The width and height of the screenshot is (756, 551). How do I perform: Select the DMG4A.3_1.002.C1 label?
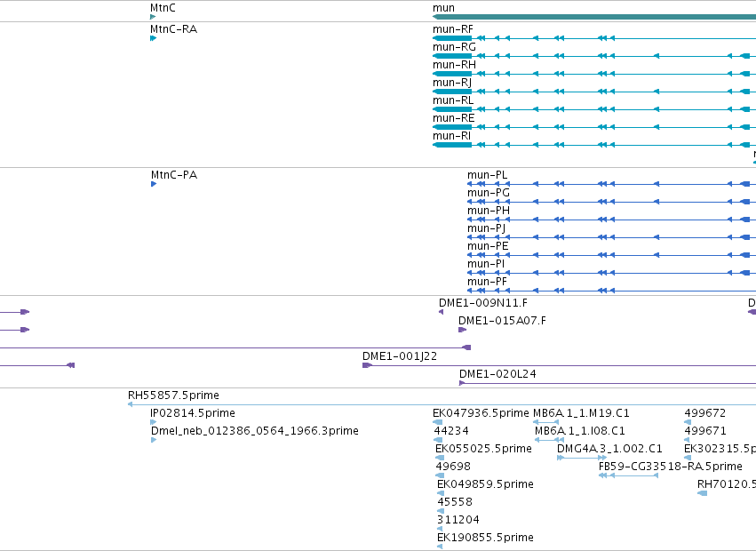tap(610, 449)
